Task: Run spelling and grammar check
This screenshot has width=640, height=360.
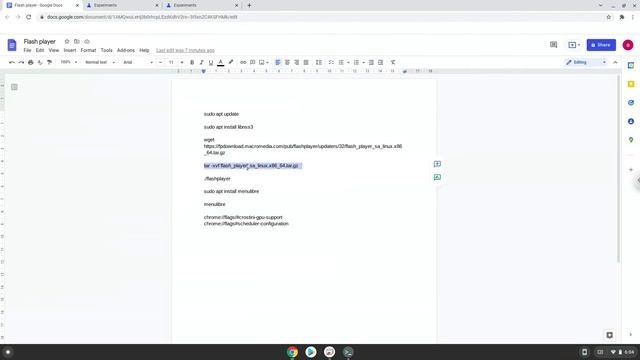Action: click(40, 62)
